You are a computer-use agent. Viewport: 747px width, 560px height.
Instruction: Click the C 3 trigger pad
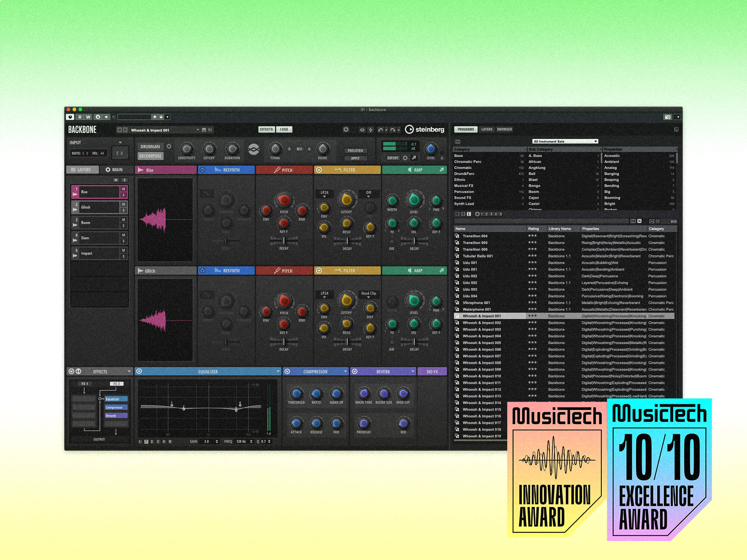click(x=120, y=153)
